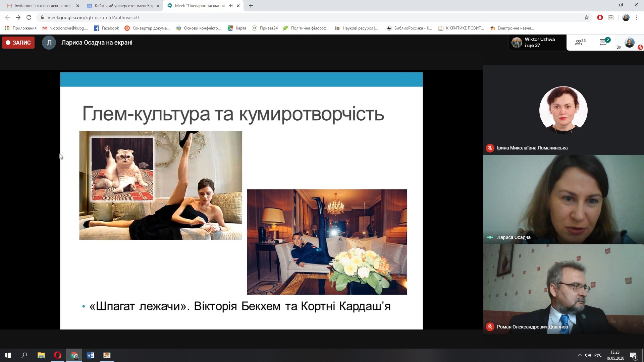Viewport: 644px width, 362px height.
Task: Open the Chrome three-dot menu
Action: pos(637,17)
